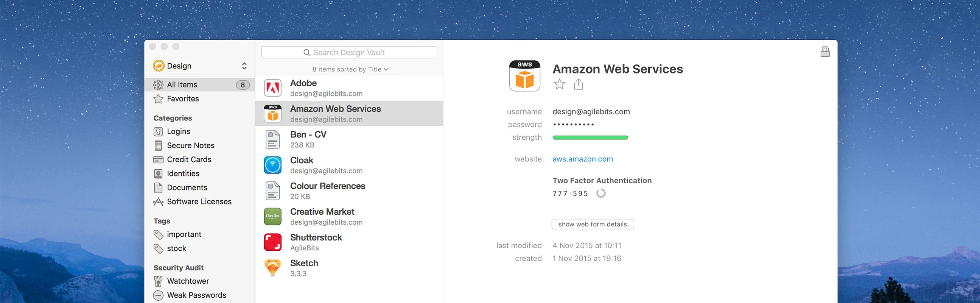Screen dimensions: 980x303
Task: Open the Secure Notes category
Action: coord(190,145)
